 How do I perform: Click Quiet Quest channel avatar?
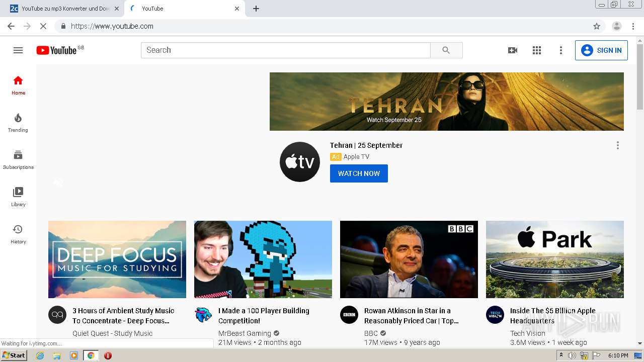[x=57, y=315]
